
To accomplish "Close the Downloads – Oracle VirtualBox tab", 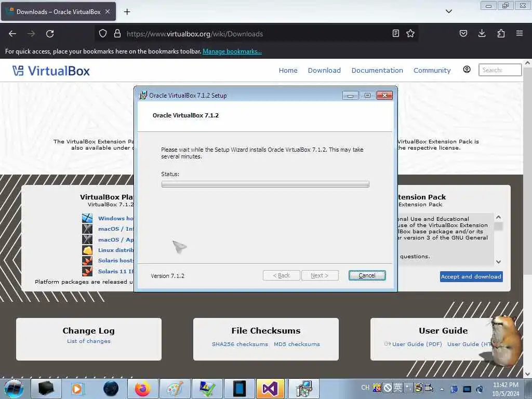I will click(108, 11).
